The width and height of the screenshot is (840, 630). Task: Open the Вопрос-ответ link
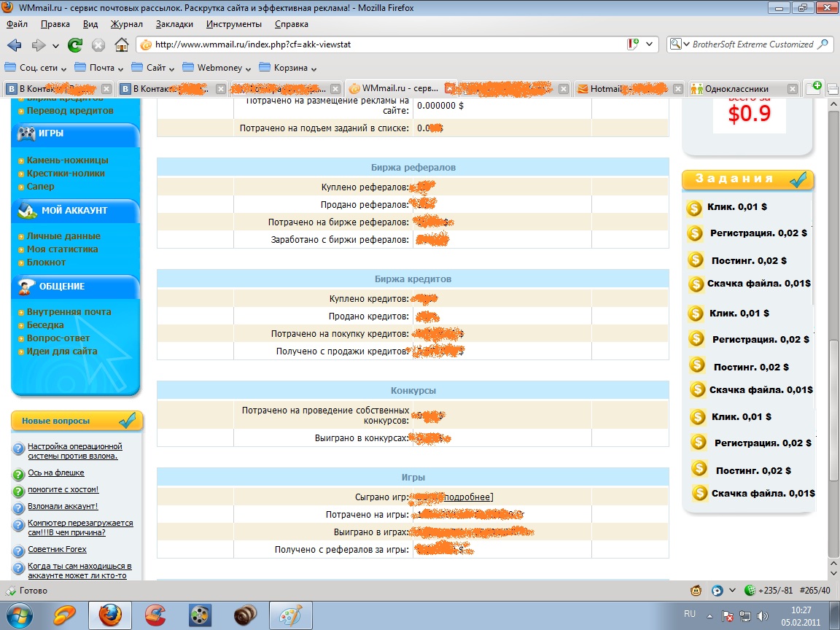[58, 338]
